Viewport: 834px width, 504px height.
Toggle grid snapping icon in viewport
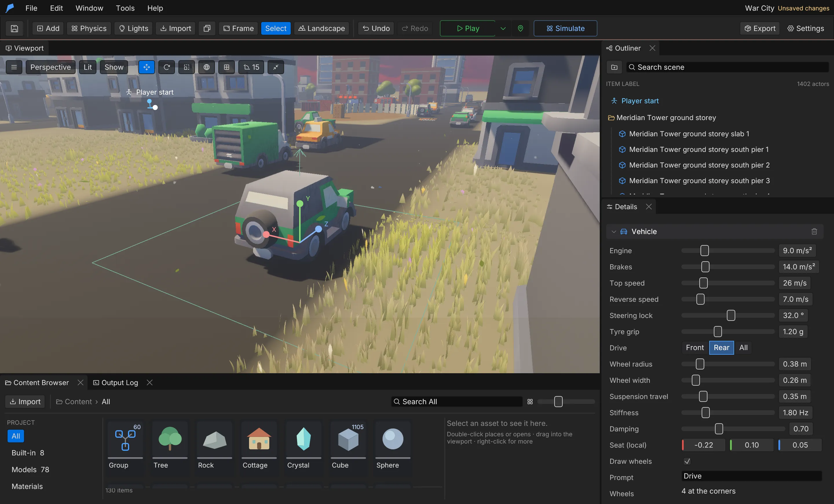[x=226, y=67]
